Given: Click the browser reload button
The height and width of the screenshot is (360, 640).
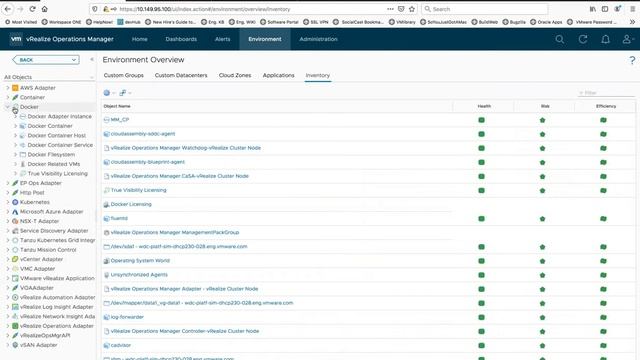Looking at the screenshot, I should 33,9.
